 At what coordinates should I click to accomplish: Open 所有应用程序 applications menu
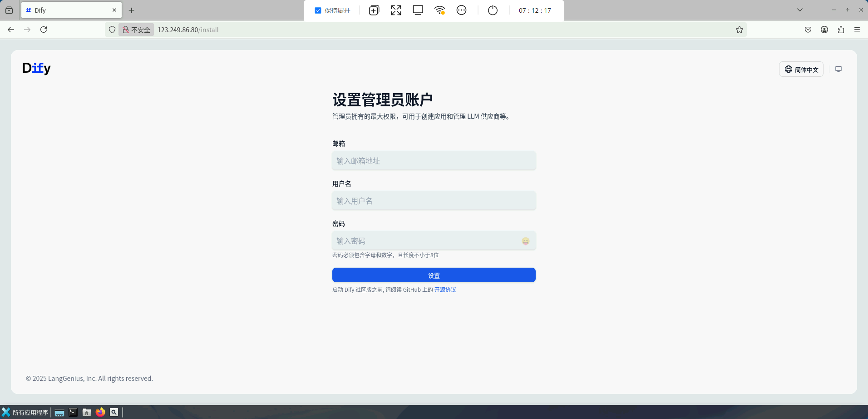click(x=25, y=412)
